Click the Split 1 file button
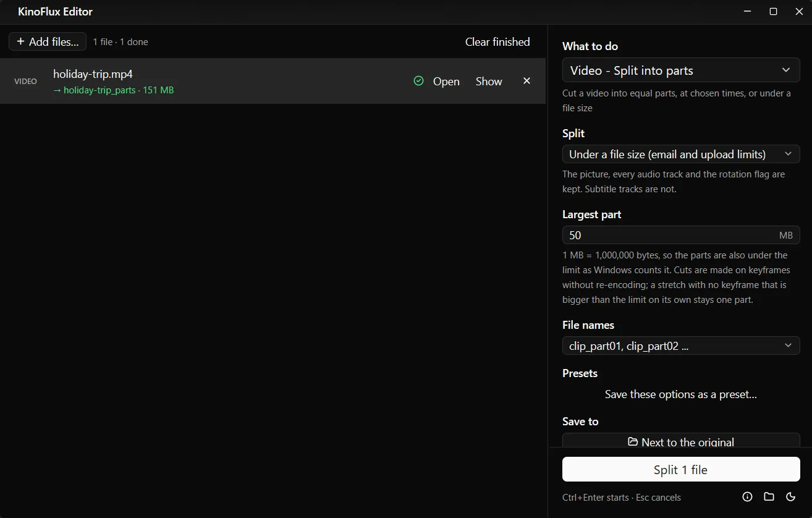 coord(681,469)
